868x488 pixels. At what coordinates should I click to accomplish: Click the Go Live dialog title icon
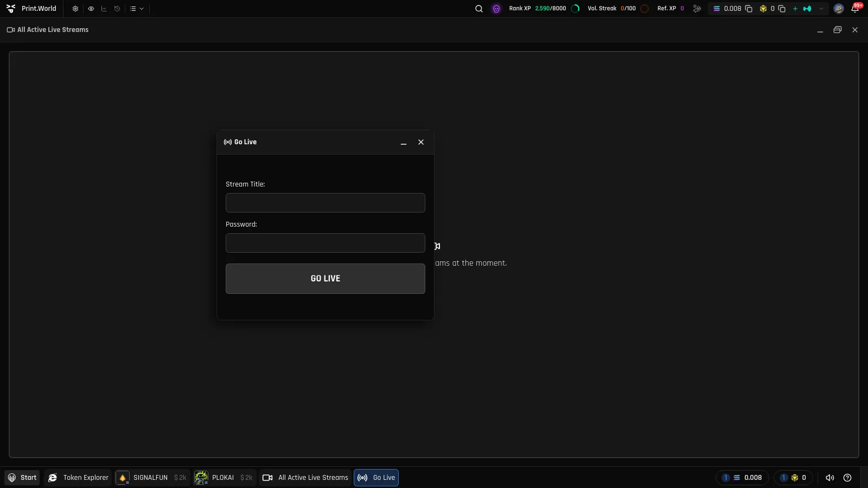[x=228, y=142]
